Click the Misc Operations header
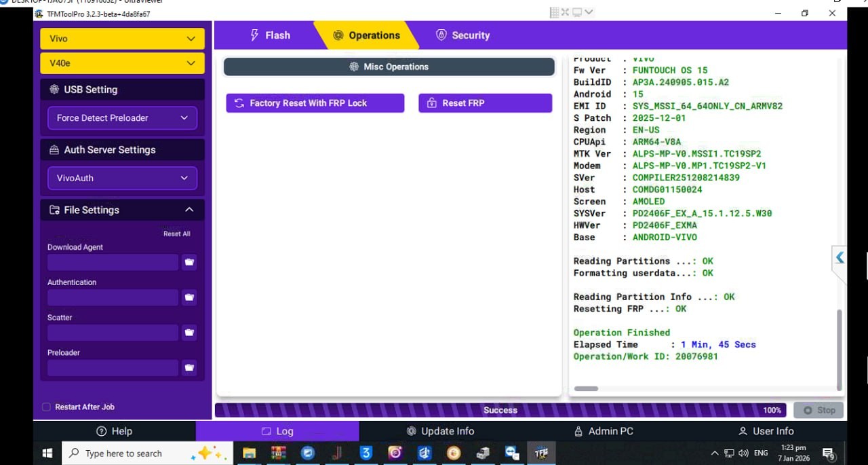 389,67
